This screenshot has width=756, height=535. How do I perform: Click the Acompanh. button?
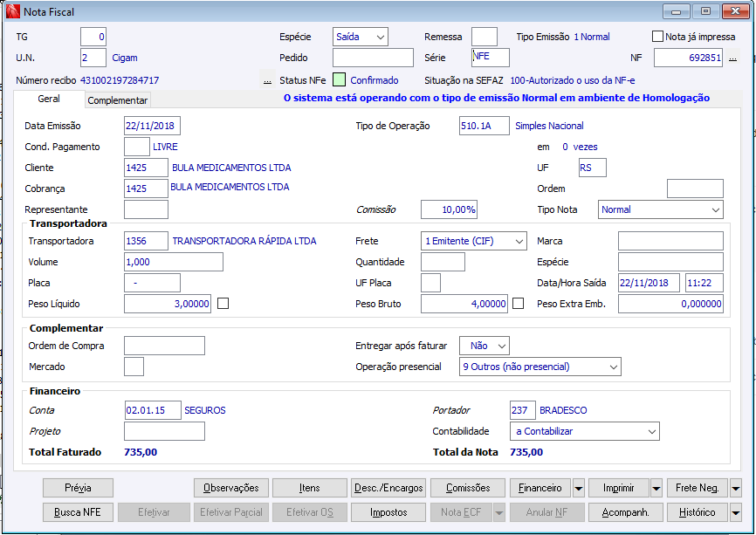[x=626, y=512]
